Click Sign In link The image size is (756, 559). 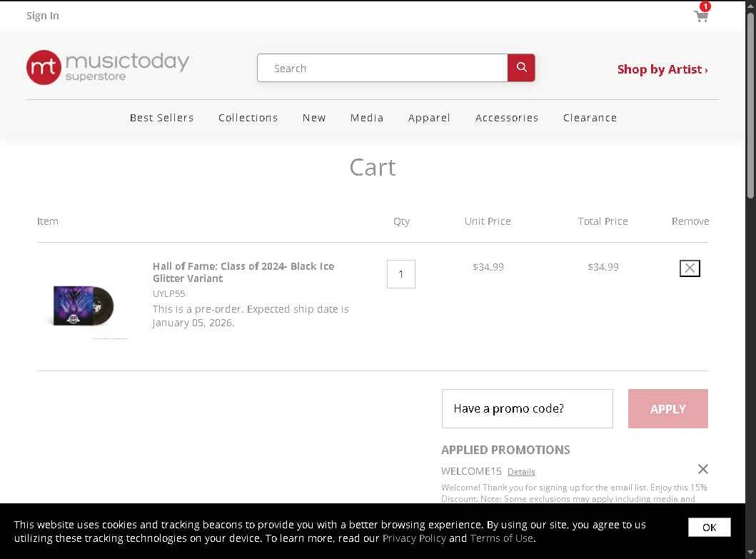(42, 16)
